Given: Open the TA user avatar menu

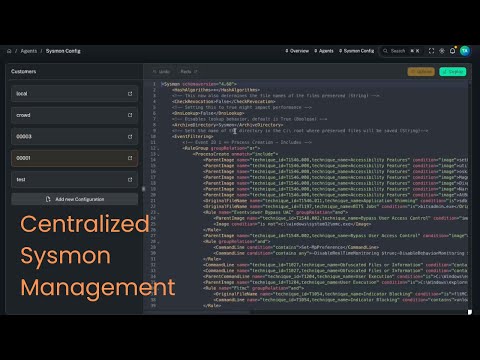Looking at the screenshot, I should 465,51.
